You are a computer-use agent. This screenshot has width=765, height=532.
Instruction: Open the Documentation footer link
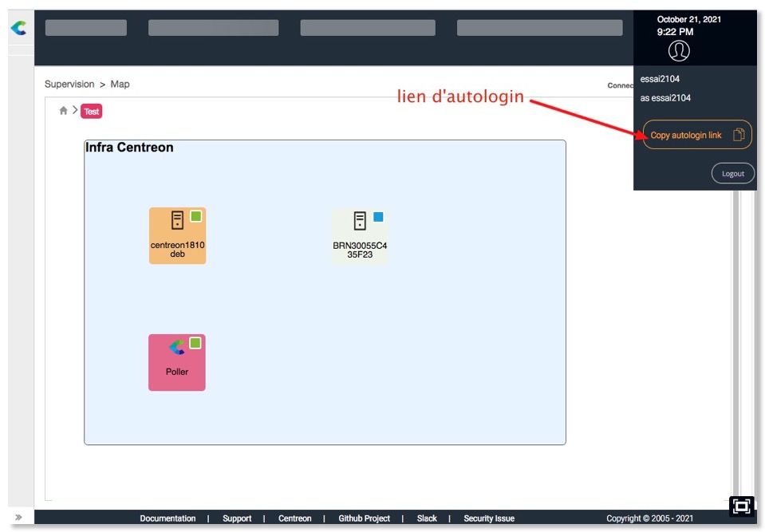168,518
